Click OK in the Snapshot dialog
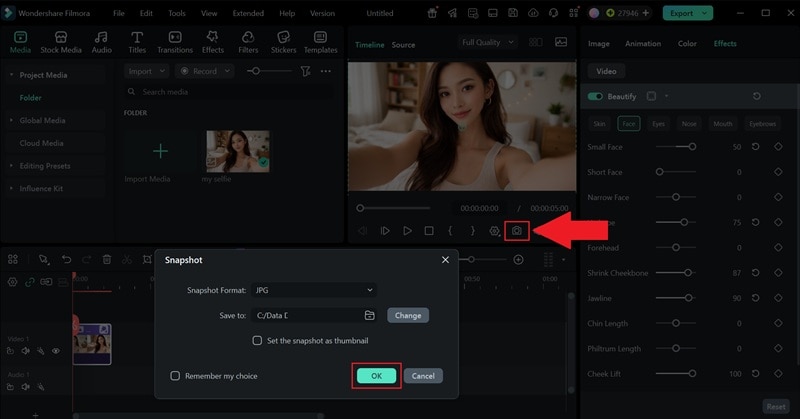 377,376
